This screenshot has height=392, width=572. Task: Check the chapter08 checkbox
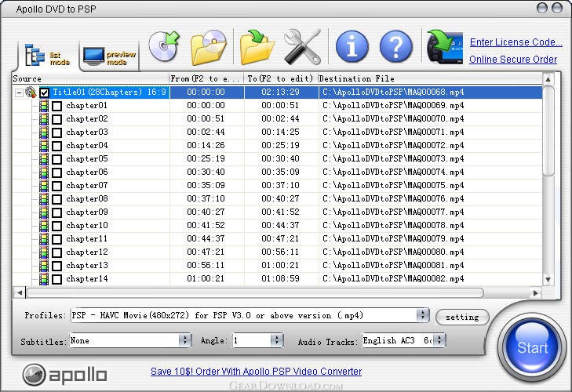click(56, 199)
